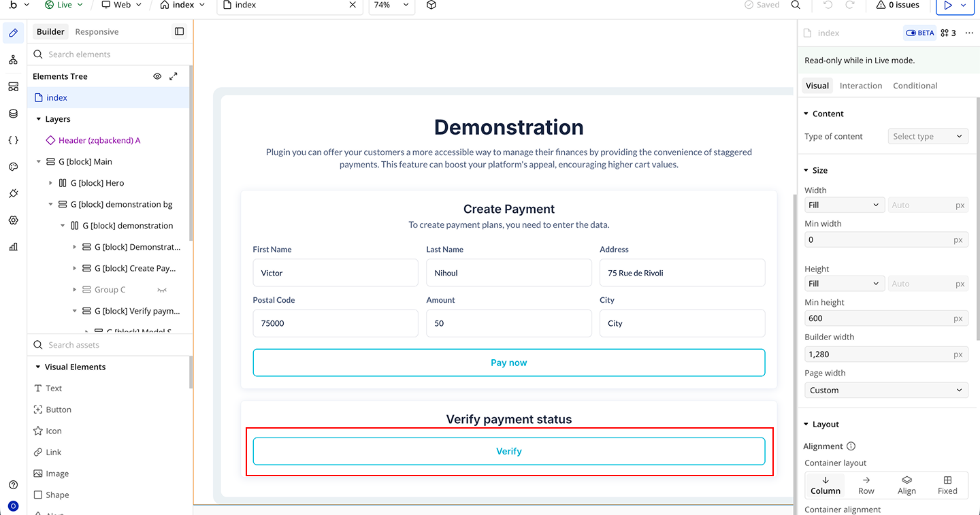
Task: Select Row container layout
Action: [x=866, y=485]
